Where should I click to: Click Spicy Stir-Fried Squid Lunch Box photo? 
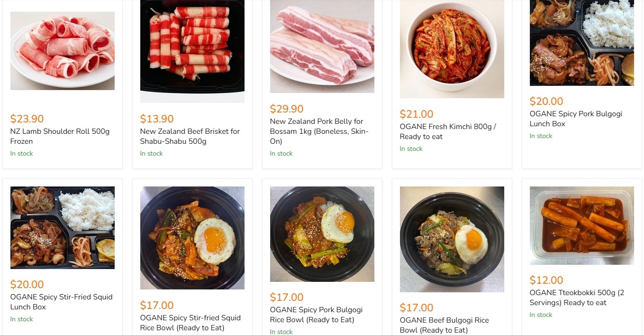tap(63, 228)
